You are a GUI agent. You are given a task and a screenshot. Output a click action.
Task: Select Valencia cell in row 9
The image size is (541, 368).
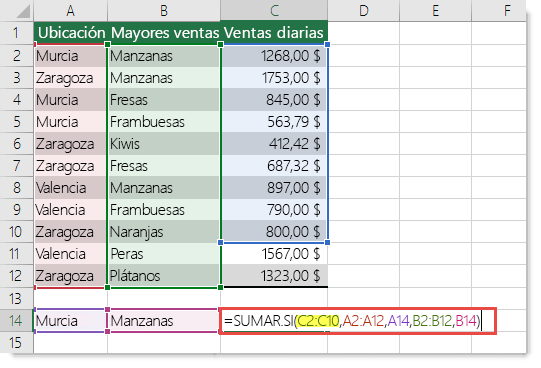pos(71,210)
